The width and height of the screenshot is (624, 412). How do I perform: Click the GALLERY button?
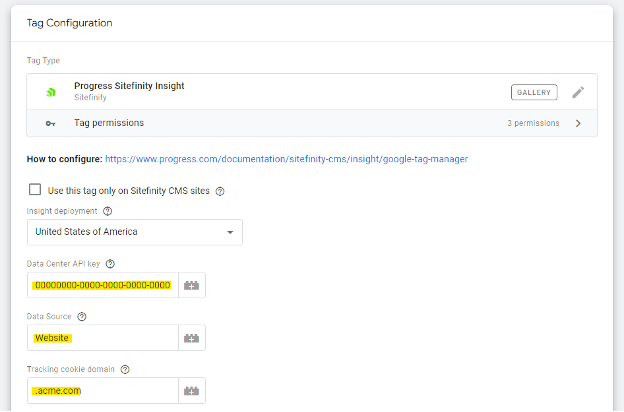[534, 92]
